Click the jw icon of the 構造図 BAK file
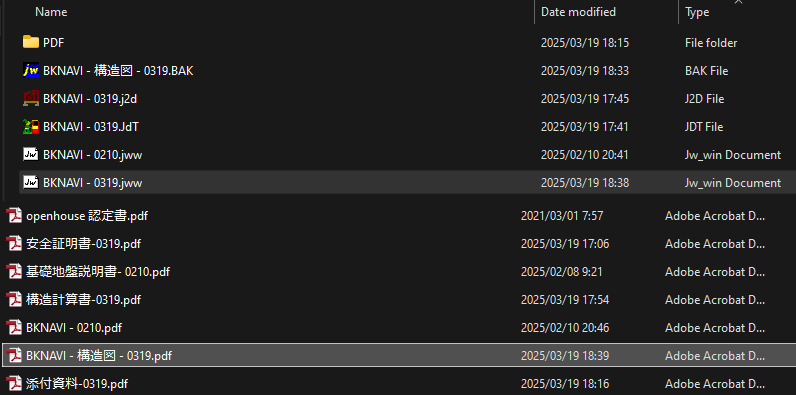 pos(31,70)
